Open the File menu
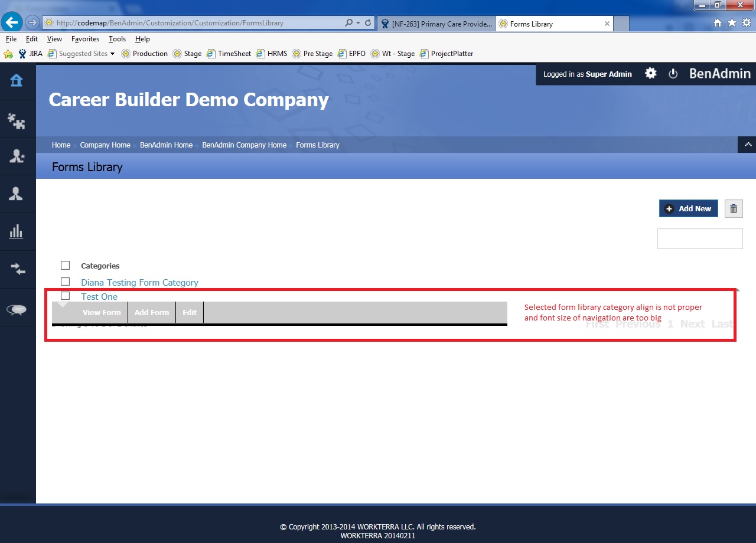 pyautogui.click(x=11, y=39)
